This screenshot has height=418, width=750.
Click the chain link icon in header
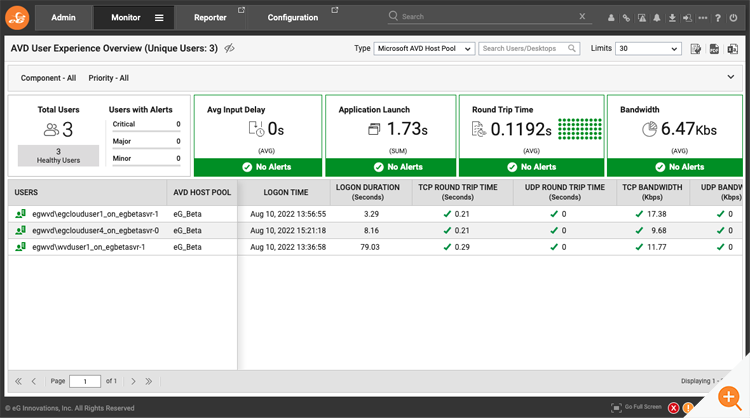pos(626,18)
